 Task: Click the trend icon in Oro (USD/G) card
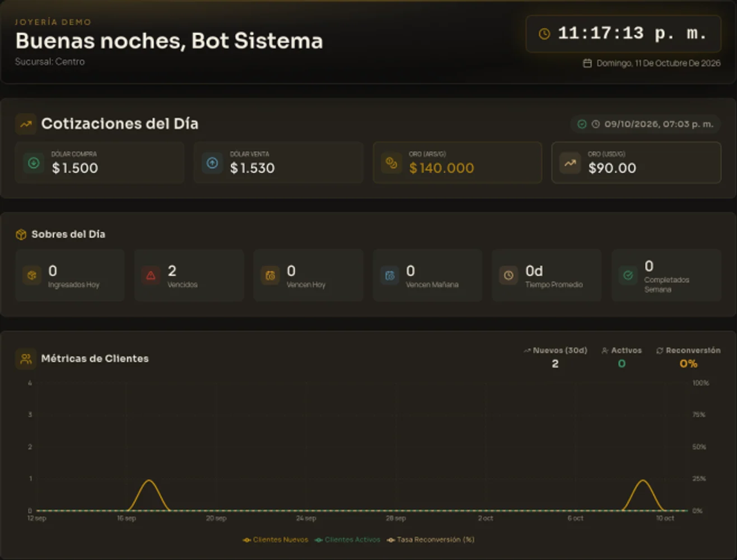[x=570, y=163]
